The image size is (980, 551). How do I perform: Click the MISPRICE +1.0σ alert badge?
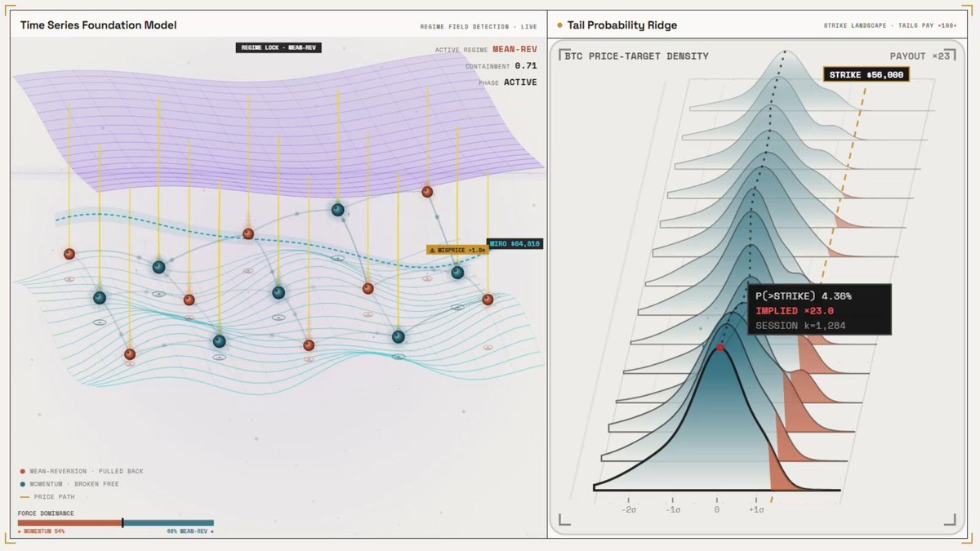click(457, 251)
